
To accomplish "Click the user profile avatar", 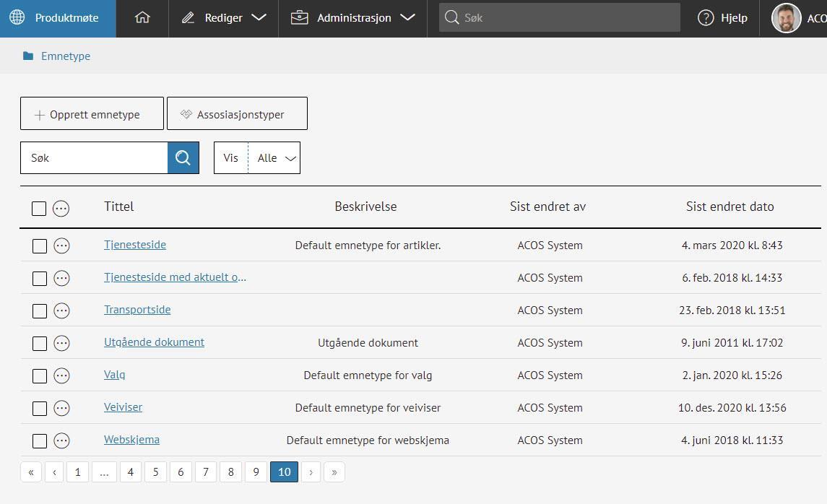I will [786, 18].
